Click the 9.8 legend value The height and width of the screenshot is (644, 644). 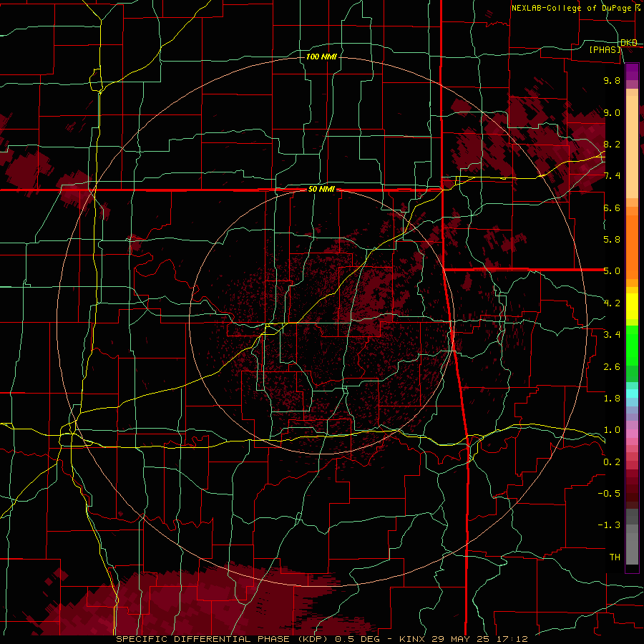(x=612, y=80)
